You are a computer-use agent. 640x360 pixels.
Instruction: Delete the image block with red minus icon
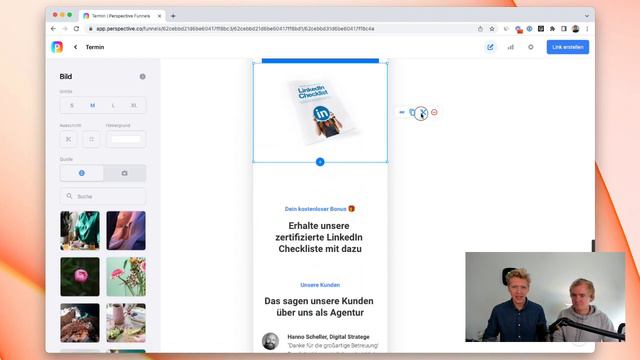coord(434,112)
